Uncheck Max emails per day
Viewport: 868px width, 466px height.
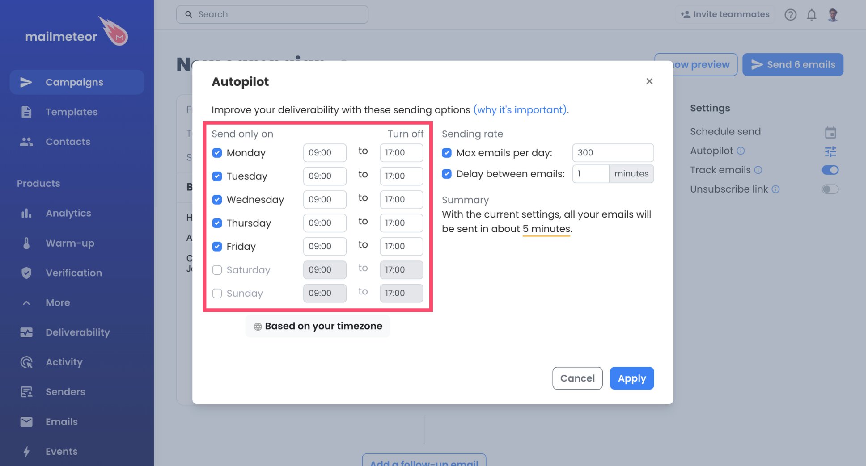coord(446,153)
